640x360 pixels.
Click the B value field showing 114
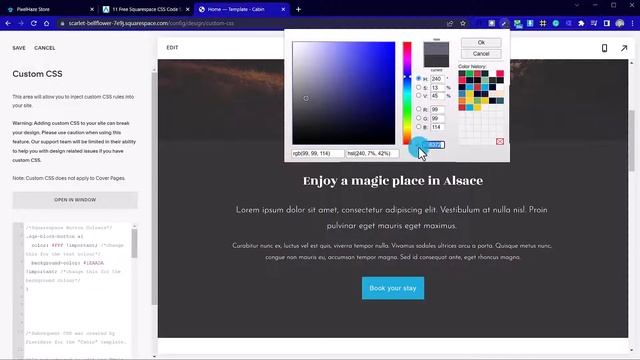click(437, 127)
